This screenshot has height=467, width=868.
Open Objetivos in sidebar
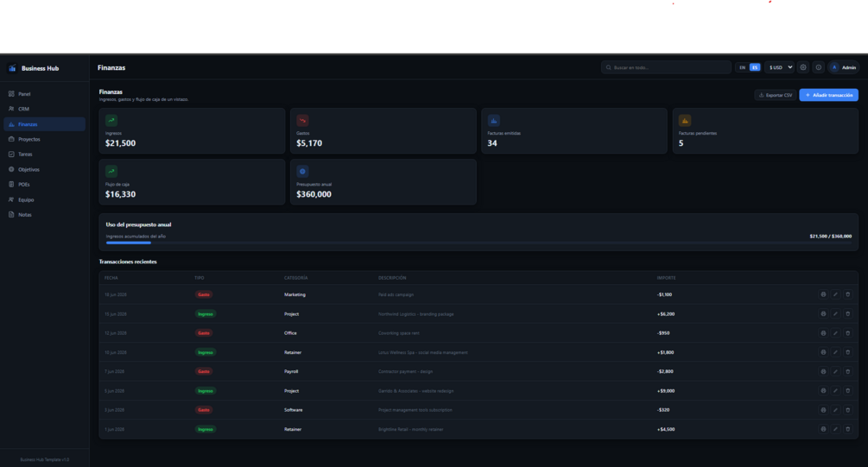pyautogui.click(x=44, y=169)
